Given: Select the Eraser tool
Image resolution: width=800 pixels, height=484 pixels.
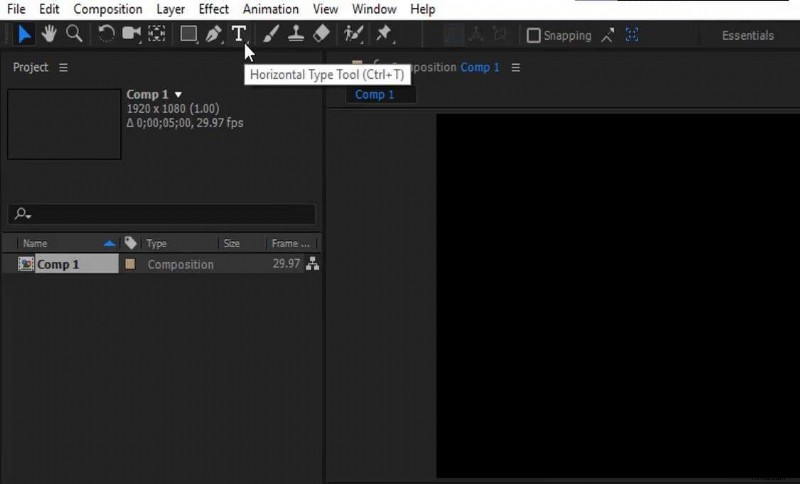Looking at the screenshot, I should click(321, 34).
